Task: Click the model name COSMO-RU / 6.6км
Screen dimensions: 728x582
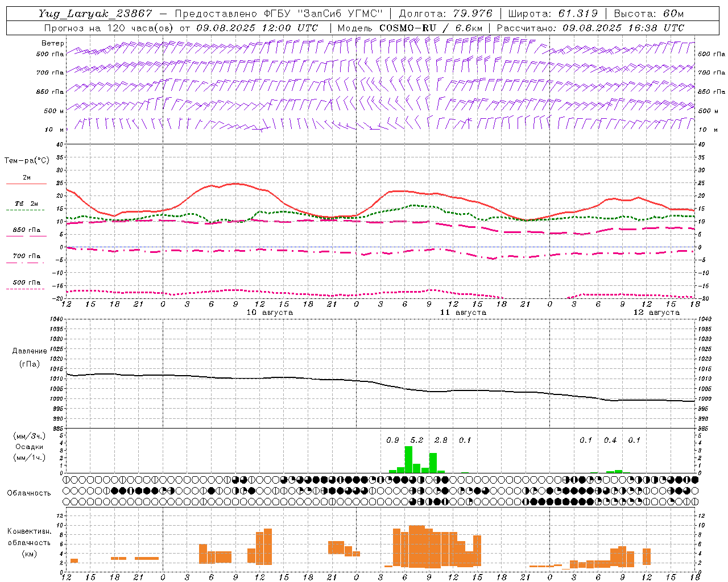Action: tap(431, 28)
